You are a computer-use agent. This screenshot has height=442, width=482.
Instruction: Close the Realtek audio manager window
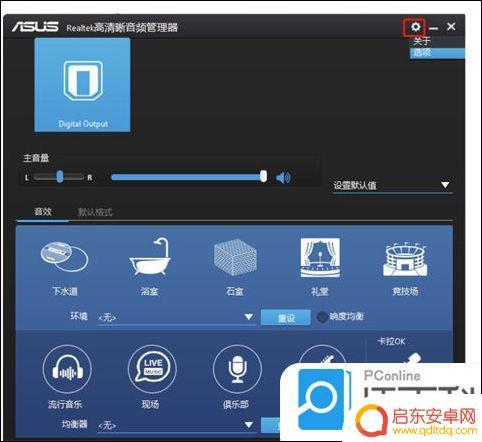(x=451, y=27)
